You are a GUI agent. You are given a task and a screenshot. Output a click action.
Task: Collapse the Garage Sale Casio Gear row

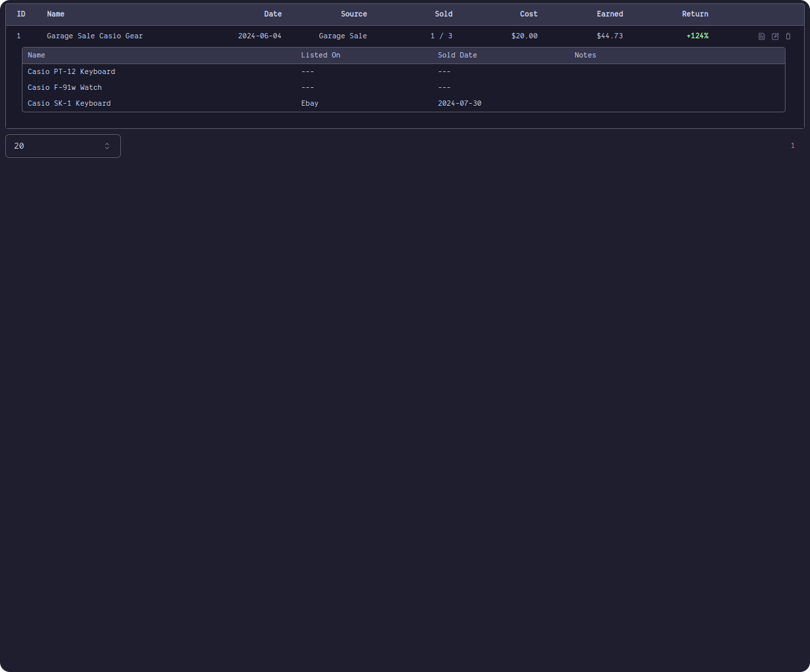pyautogui.click(x=95, y=36)
